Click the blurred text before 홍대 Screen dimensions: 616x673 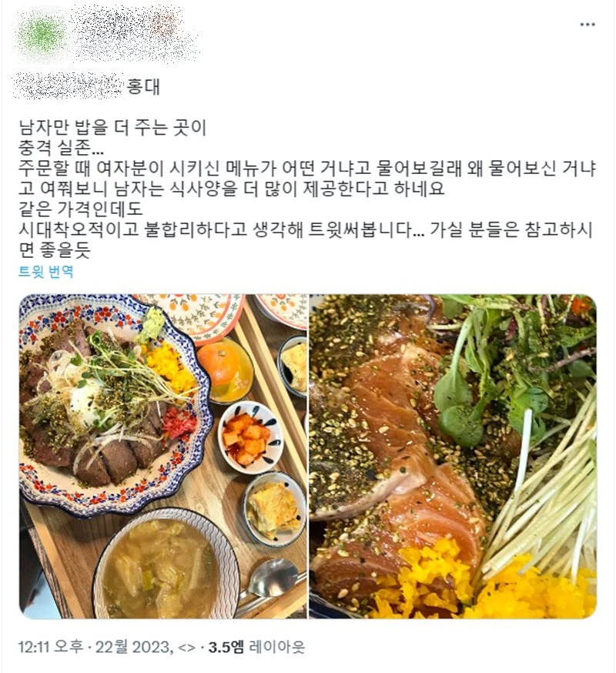click(x=69, y=86)
